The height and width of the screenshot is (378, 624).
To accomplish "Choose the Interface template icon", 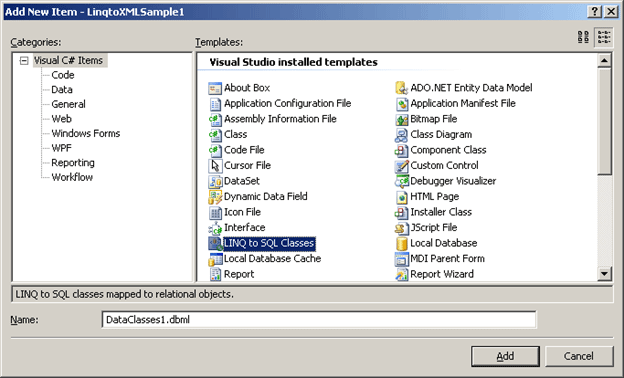I will point(215,228).
